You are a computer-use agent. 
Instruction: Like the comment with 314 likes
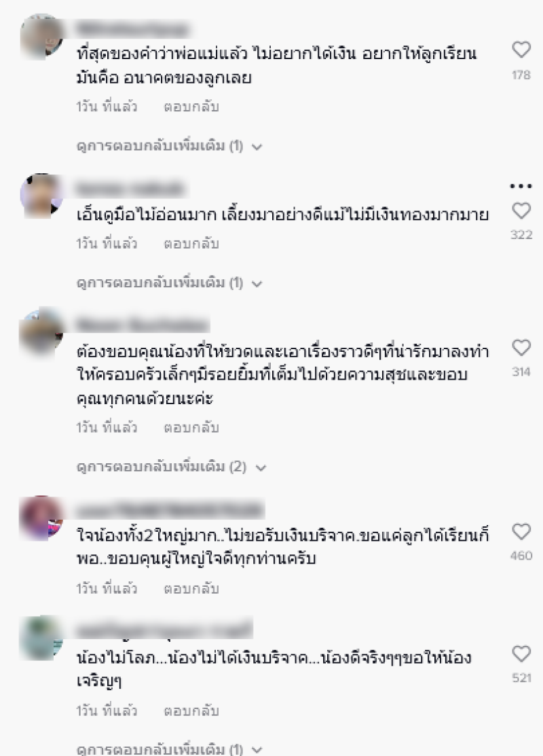[521, 348]
